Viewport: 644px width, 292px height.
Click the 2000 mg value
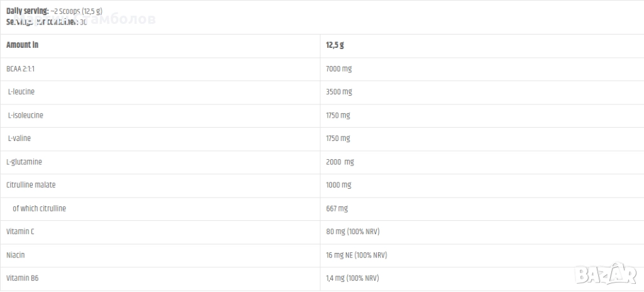point(340,162)
